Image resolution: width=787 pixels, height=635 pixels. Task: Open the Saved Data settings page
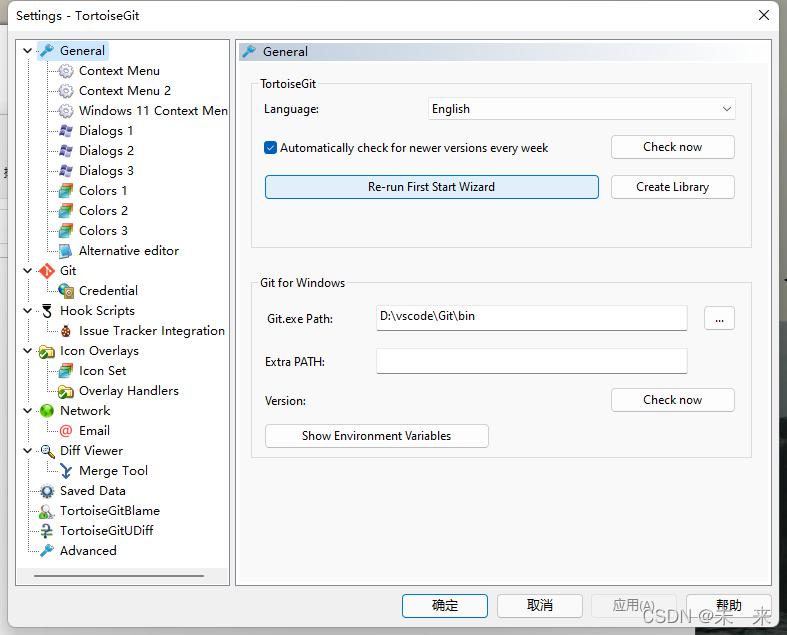[93, 490]
